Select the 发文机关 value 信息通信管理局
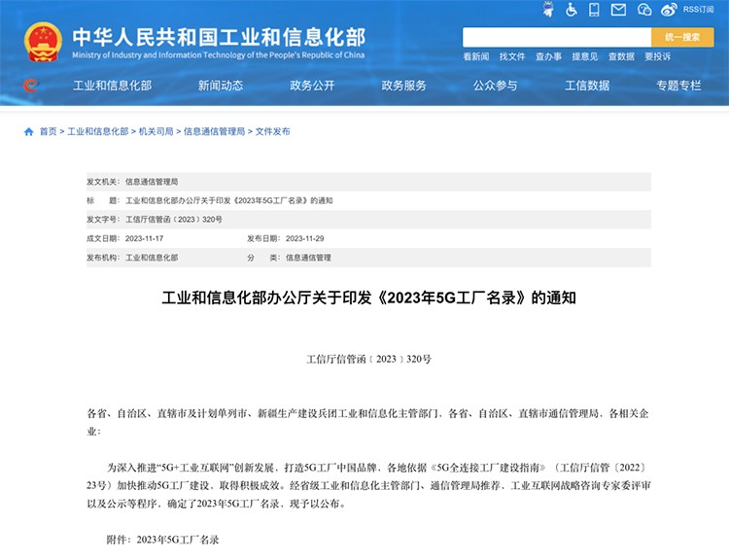Viewport: 729px width, 560px height. pos(152,182)
